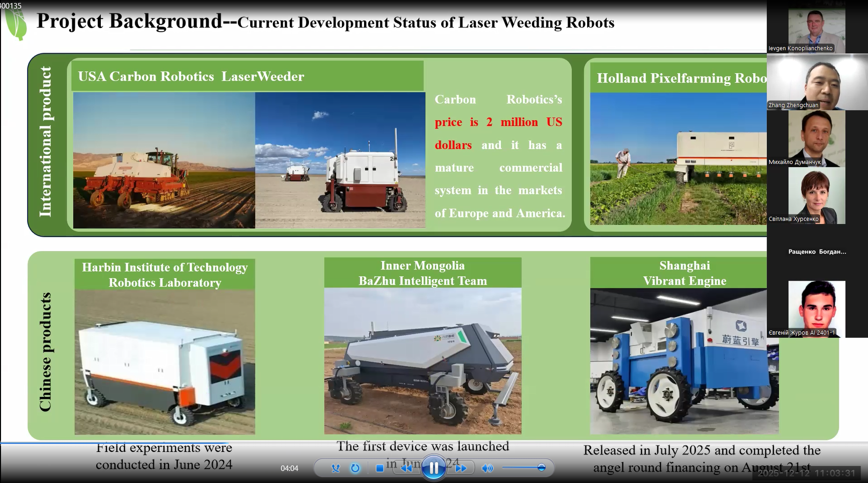
Task: Toggle the repeat button
Action: 355,468
